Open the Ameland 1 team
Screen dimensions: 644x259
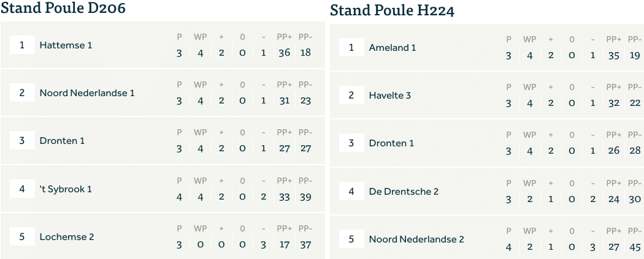pyautogui.click(x=393, y=47)
